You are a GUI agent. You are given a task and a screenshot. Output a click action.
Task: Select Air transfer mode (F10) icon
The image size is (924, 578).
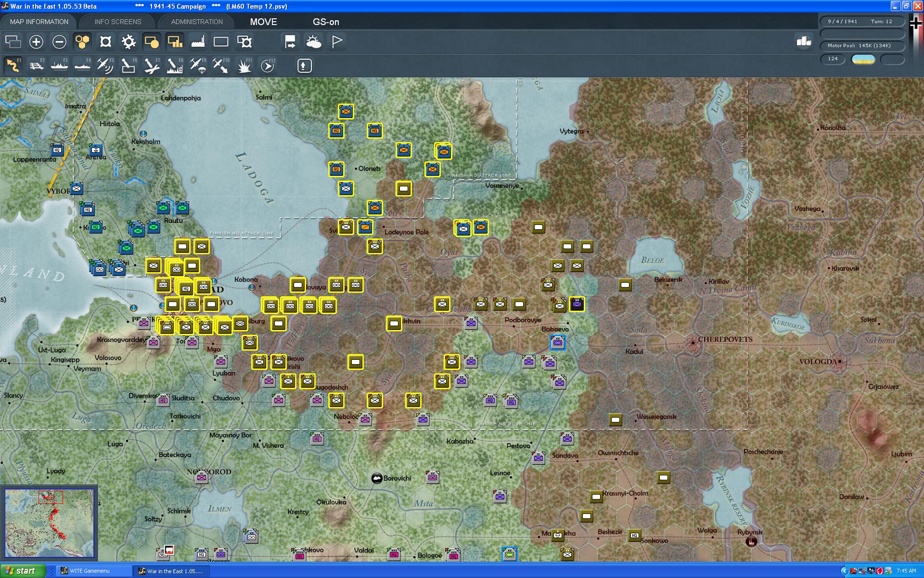pos(221,66)
